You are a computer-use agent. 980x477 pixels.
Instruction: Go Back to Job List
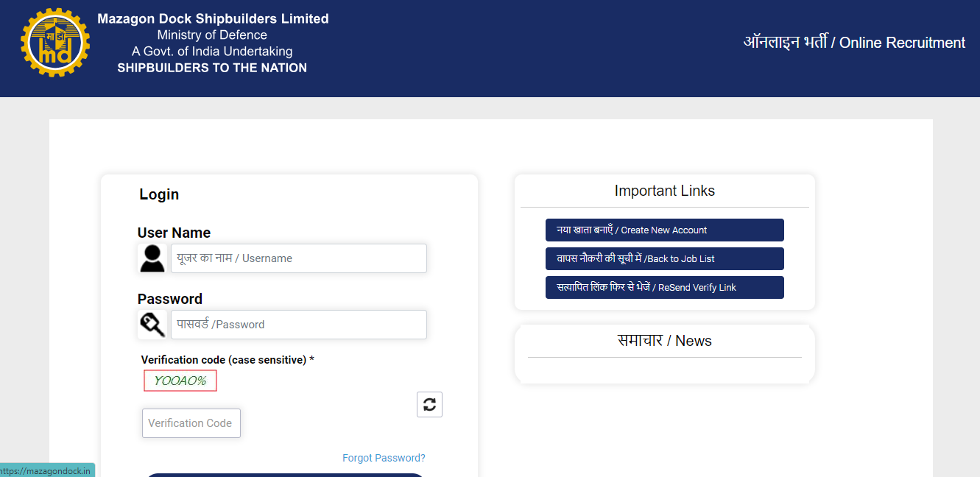pos(665,258)
